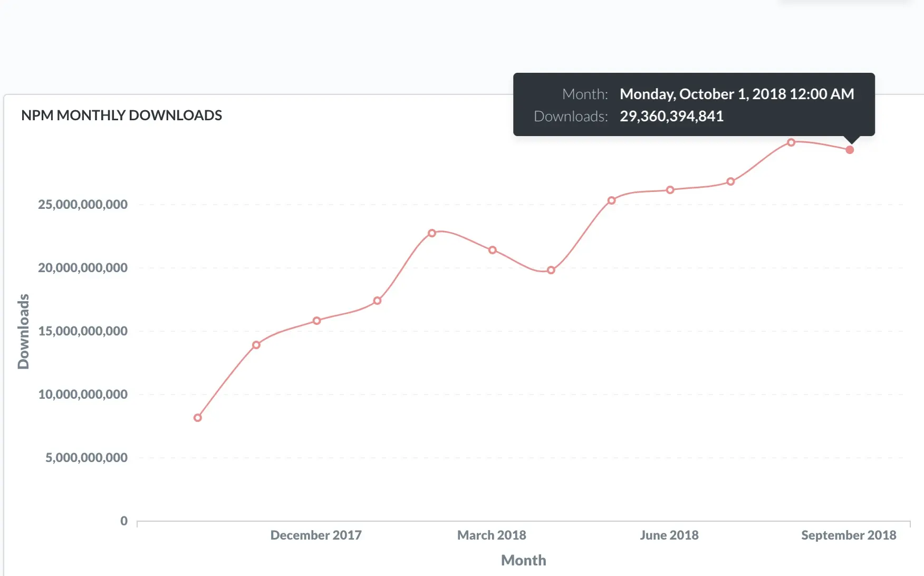Select the March 2018 x-axis label
This screenshot has width=924, height=576.
[x=492, y=535]
